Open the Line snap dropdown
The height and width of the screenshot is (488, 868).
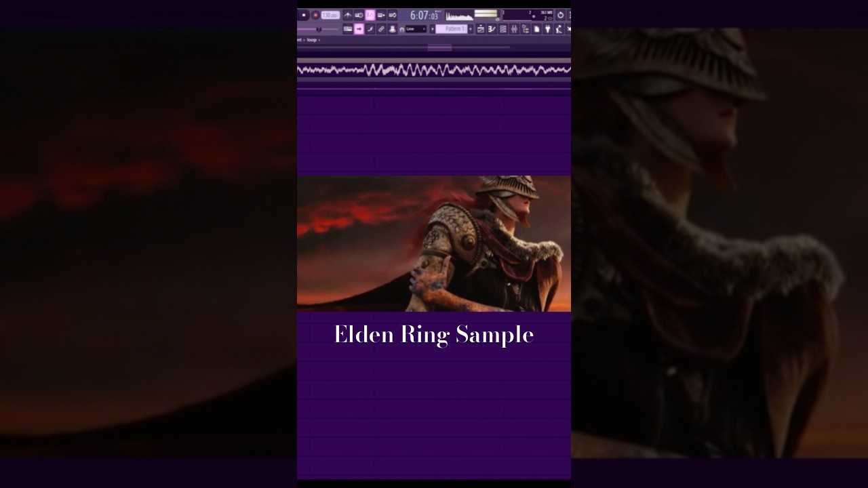[416, 29]
